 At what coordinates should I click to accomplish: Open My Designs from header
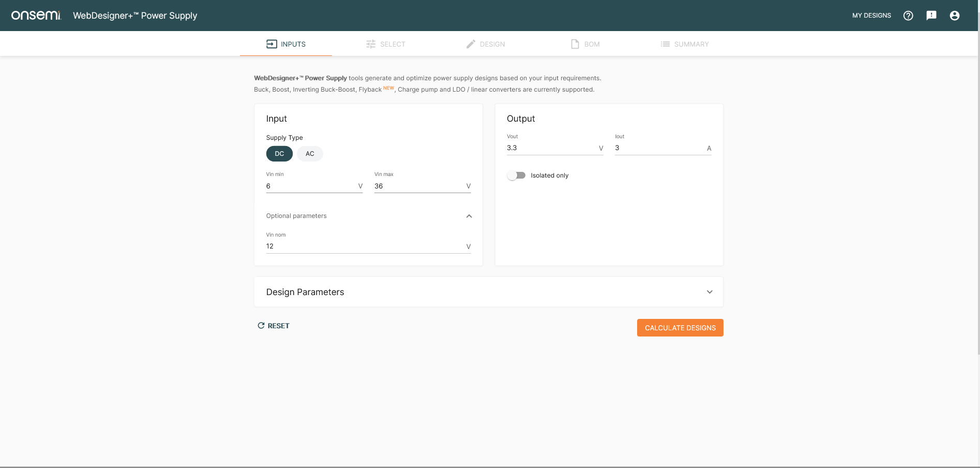tap(871, 16)
